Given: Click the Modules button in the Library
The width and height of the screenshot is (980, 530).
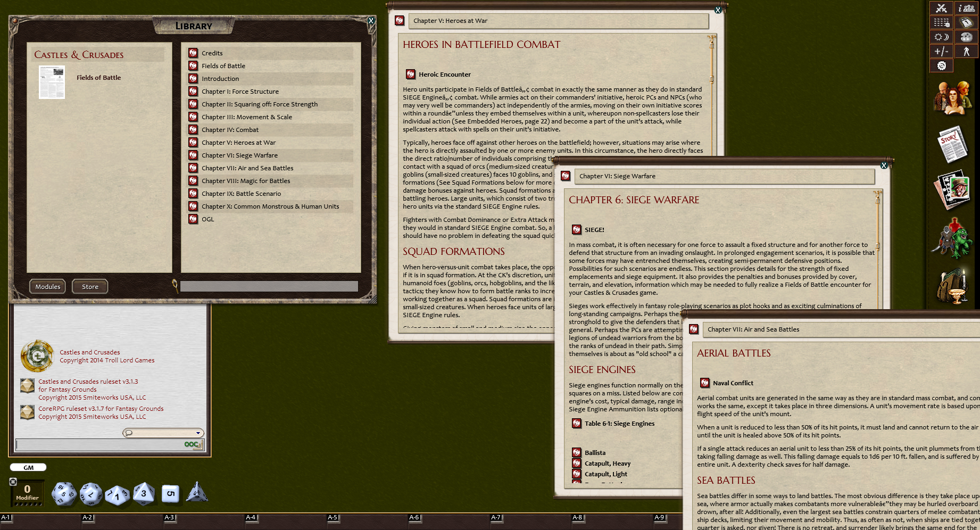Looking at the screenshot, I should 47,286.
